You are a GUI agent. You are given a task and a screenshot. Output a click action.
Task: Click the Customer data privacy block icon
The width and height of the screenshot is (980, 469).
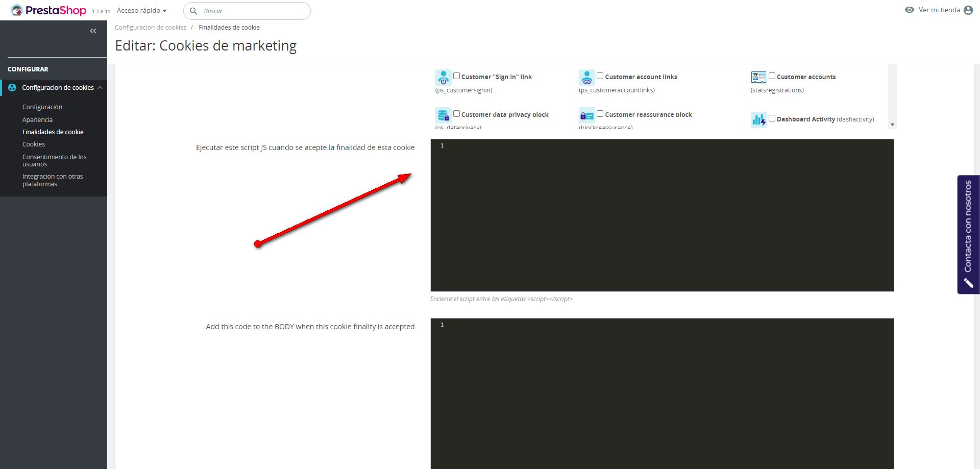443,115
